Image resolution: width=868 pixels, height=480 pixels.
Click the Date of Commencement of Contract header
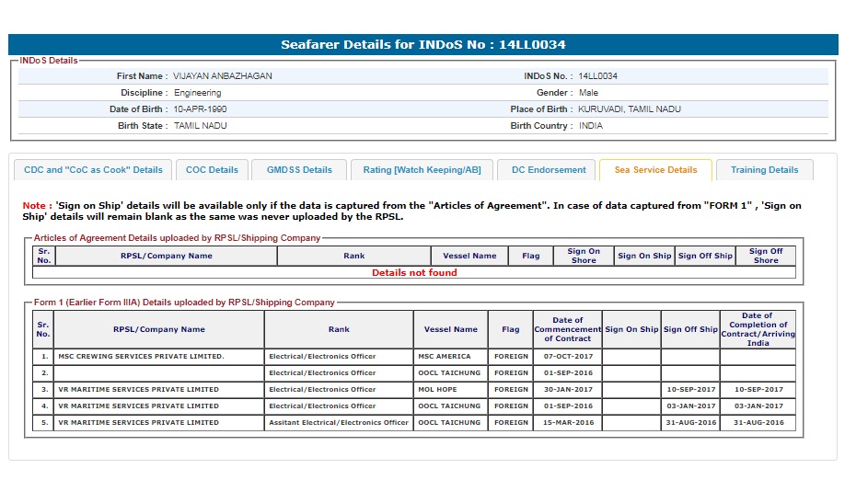567,329
